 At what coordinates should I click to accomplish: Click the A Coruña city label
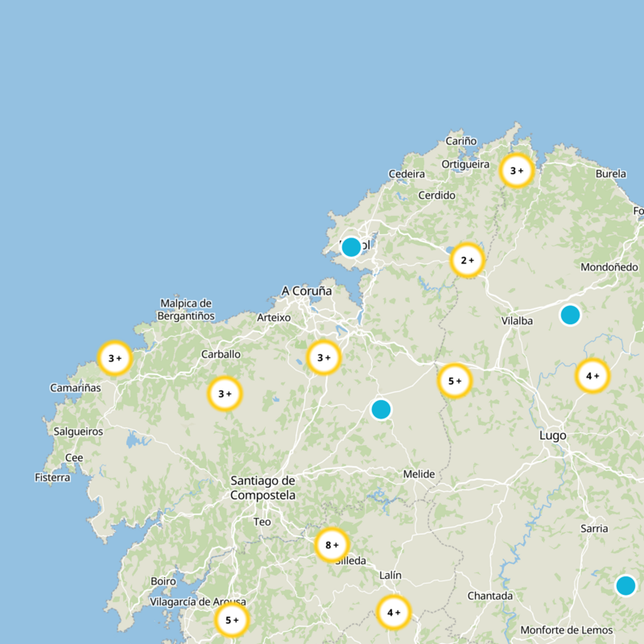pos(307,291)
